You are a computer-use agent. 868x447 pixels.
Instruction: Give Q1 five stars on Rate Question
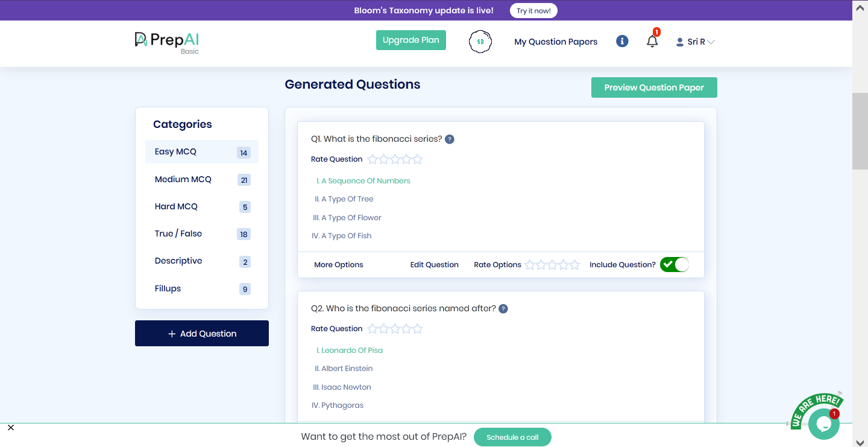417,159
